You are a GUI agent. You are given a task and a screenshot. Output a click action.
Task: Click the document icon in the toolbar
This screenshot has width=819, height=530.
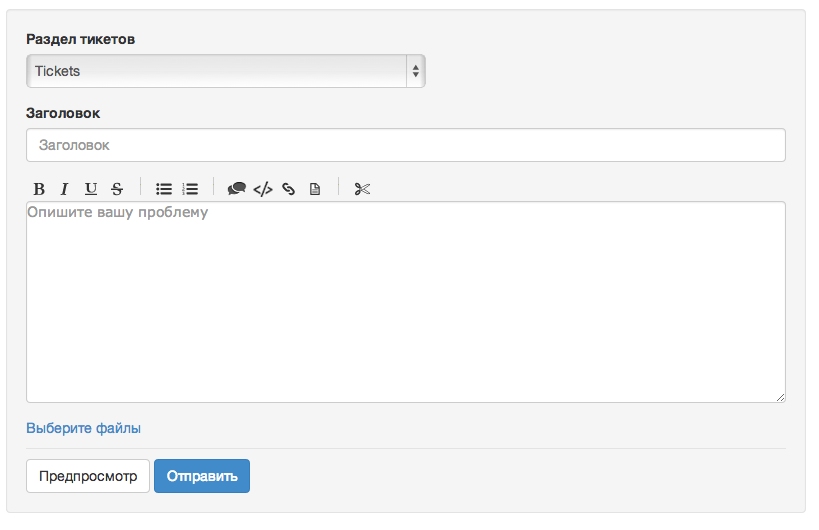315,188
